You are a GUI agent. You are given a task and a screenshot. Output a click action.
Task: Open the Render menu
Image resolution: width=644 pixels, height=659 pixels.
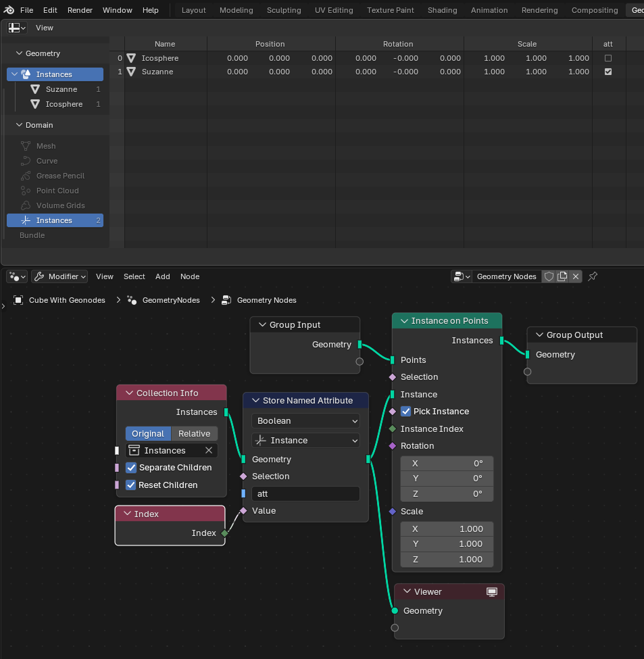point(80,10)
